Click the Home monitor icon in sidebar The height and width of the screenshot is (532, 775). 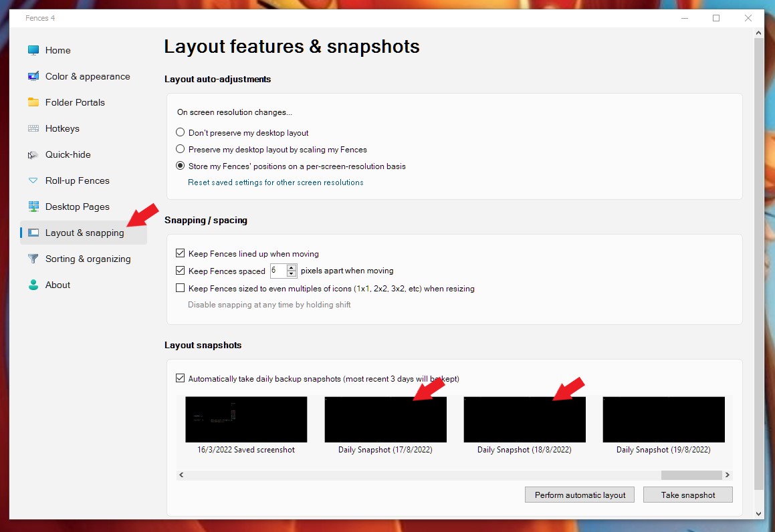(33, 50)
